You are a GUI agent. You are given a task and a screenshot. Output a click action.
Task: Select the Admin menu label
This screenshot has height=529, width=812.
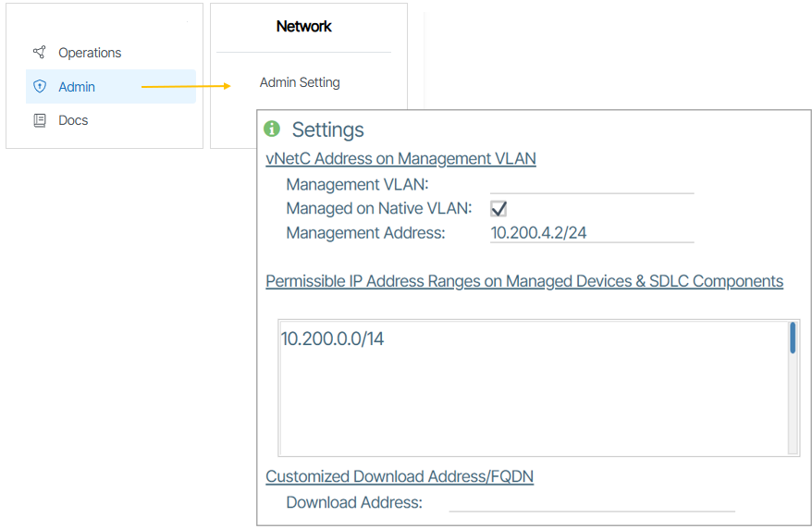click(77, 87)
